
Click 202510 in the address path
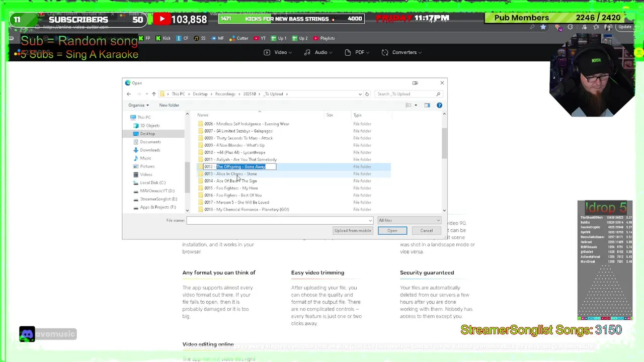(x=250, y=94)
